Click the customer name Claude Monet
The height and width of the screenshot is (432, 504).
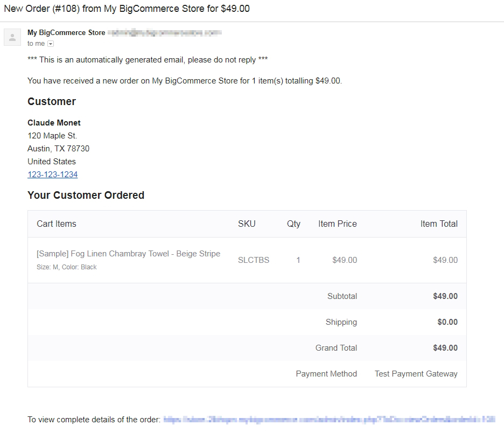pos(54,122)
